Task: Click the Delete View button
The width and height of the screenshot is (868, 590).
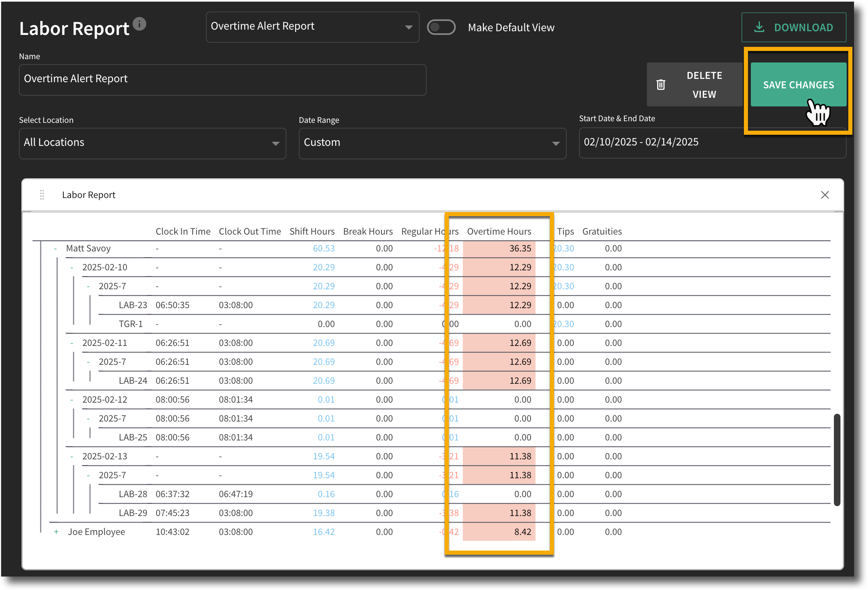Action: [694, 85]
